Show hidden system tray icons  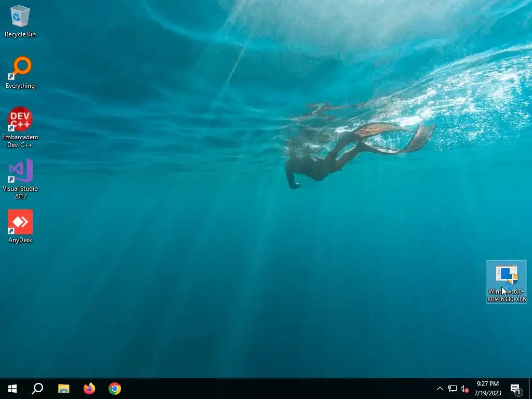(440, 389)
